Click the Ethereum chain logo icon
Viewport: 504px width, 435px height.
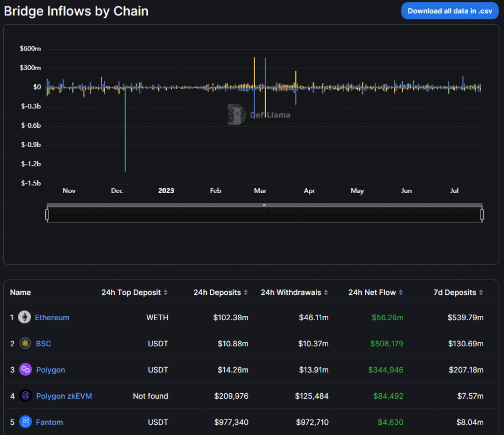coord(24,317)
